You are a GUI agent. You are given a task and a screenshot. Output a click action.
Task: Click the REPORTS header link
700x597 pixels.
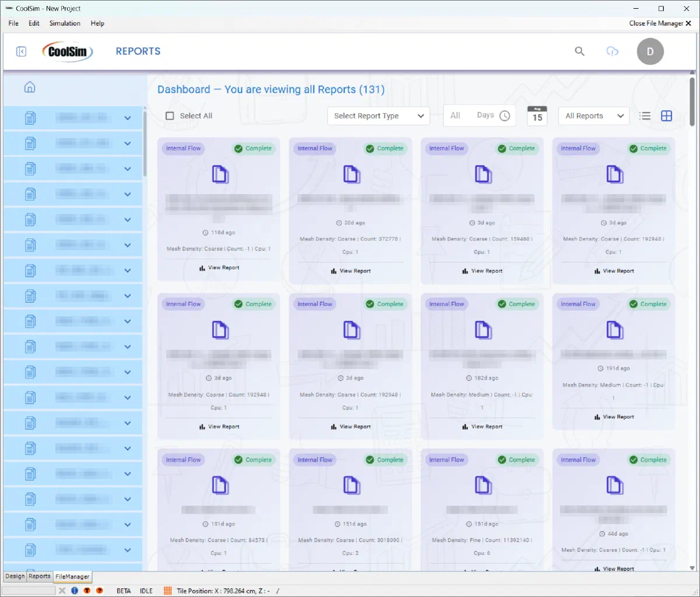(138, 51)
